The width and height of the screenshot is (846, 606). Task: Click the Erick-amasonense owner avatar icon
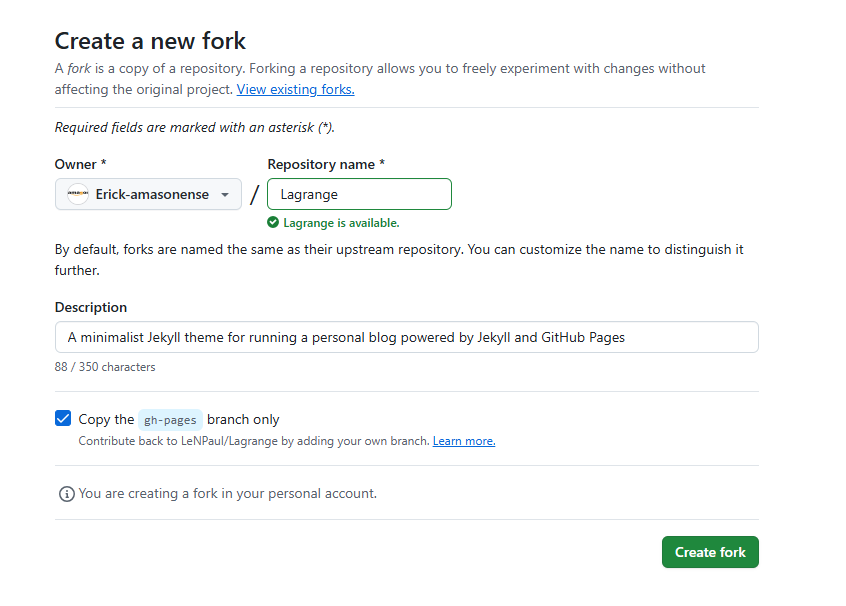78,195
